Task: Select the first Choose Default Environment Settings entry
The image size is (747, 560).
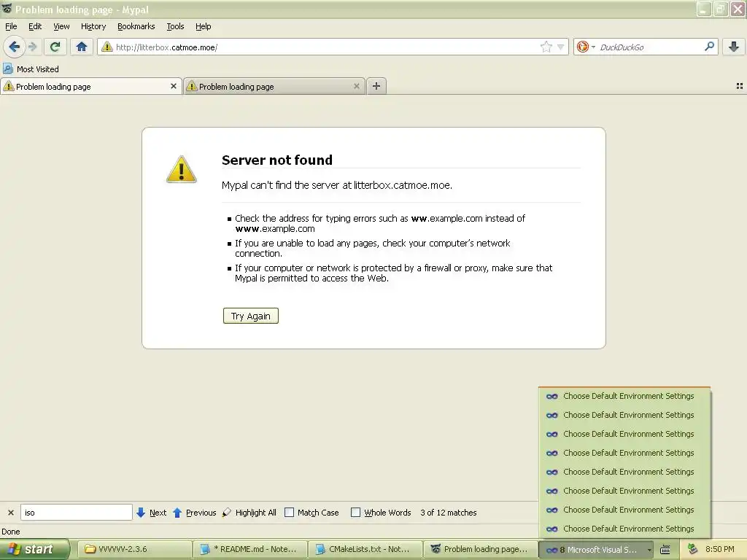Action: click(624, 396)
